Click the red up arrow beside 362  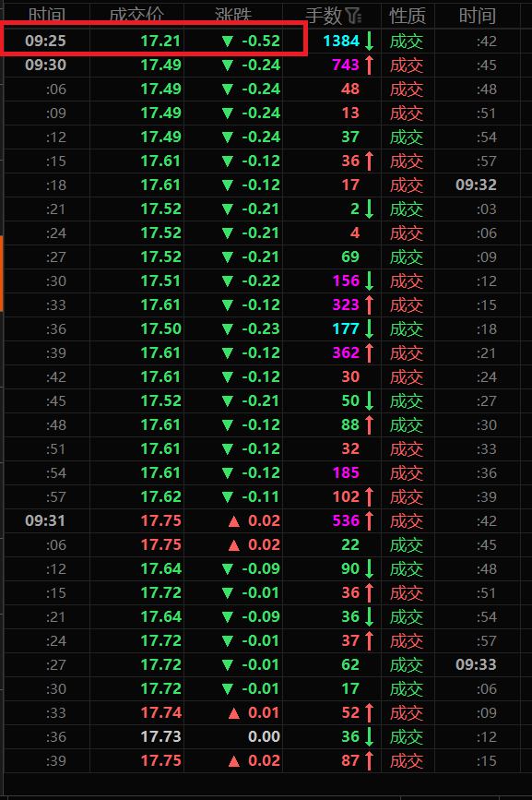coord(370,353)
